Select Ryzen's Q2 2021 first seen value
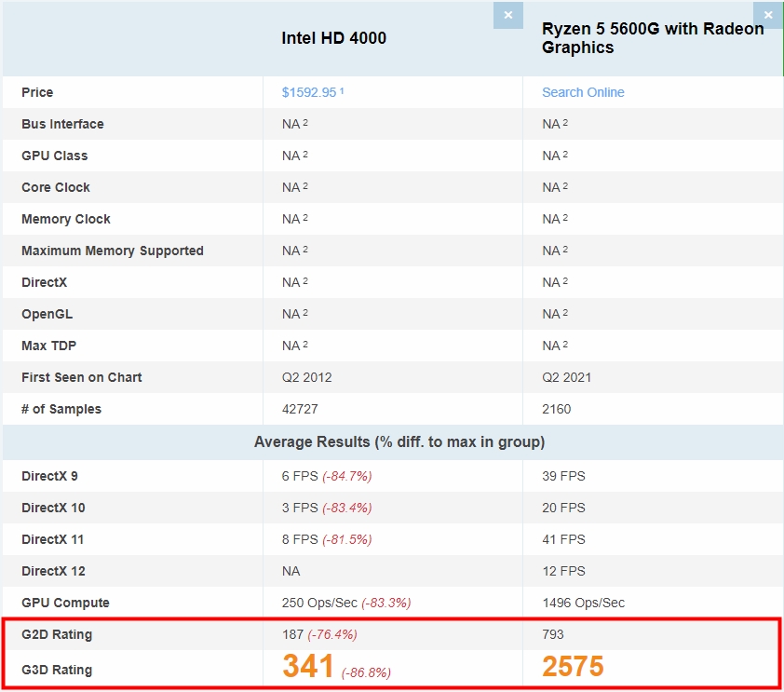This screenshot has height=692, width=784. 566,377
